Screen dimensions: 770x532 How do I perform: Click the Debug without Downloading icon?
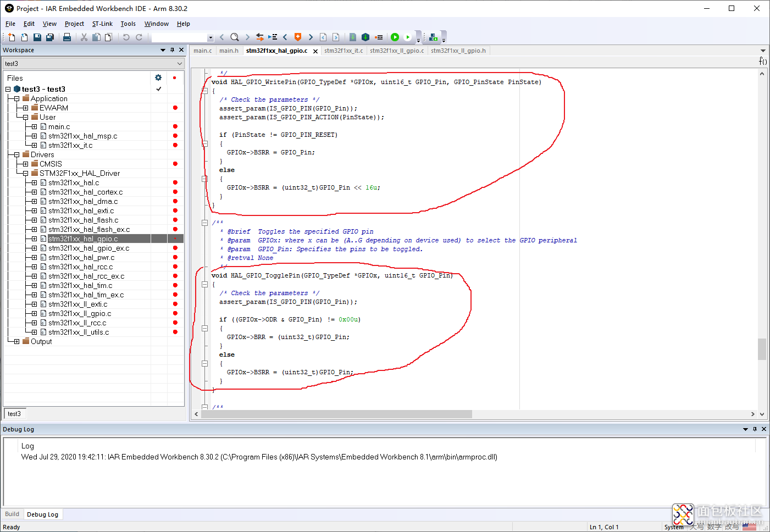click(x=407, y=37)
